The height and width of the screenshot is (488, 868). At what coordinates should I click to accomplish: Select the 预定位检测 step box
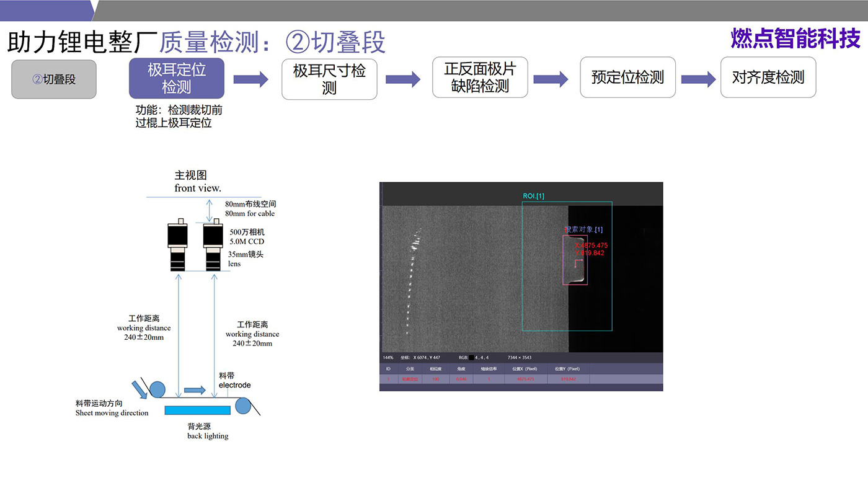[627, 78]
